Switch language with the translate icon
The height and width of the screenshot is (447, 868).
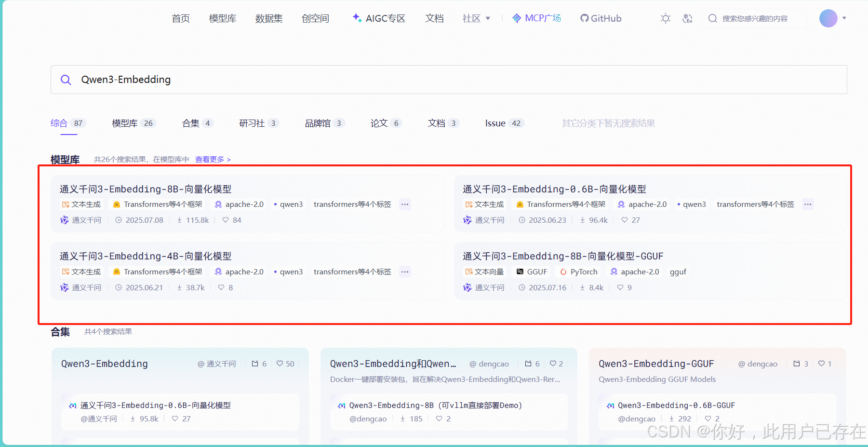pos(688,18)
